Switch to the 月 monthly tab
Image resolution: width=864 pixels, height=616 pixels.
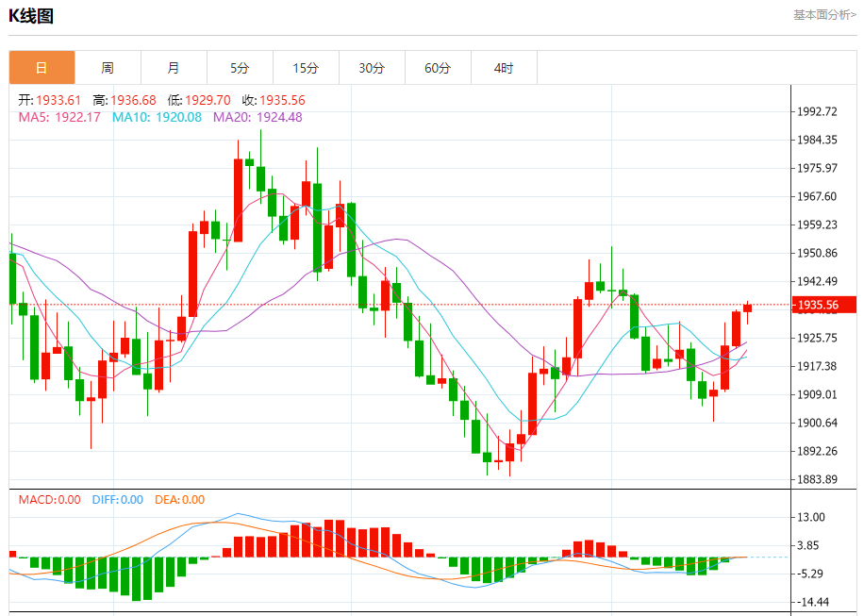[x=174, y=68]
